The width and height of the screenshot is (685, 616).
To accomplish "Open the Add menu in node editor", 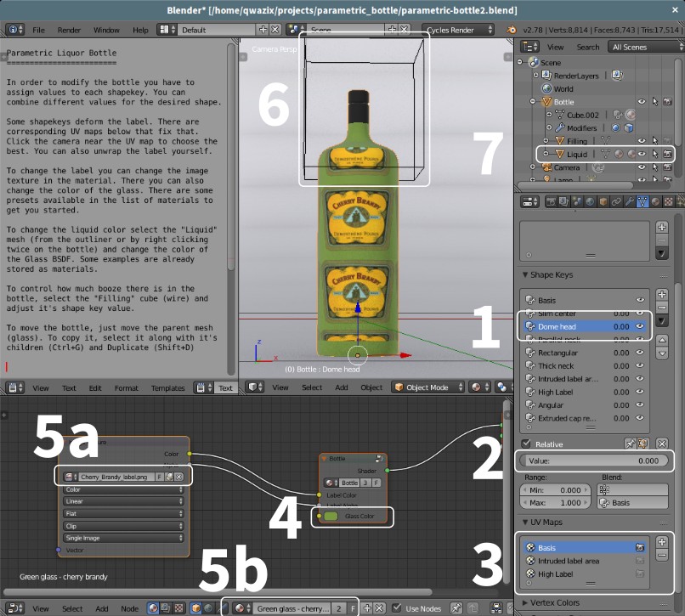I will click(x=102, y=608).
